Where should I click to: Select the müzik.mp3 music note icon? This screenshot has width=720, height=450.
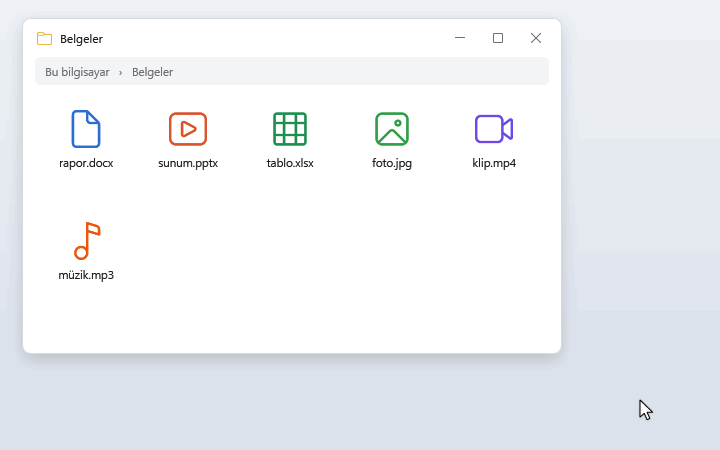click(x=87, y=241)
